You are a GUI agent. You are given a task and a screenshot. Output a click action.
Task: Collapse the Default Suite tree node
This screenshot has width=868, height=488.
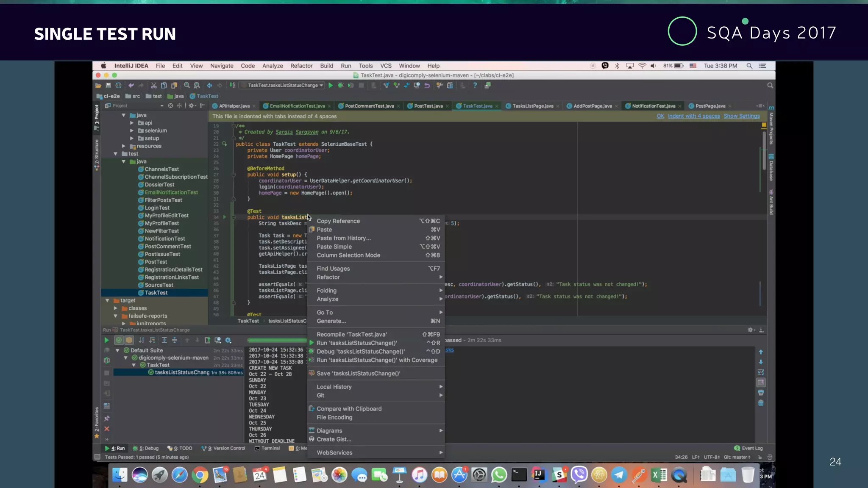[x=117, y=351]
